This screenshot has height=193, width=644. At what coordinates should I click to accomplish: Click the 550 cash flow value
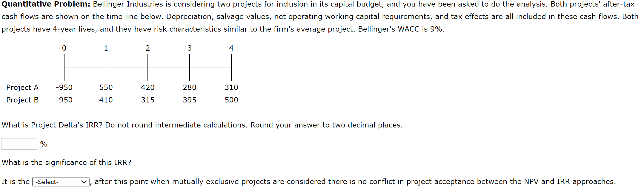[x=106, y=87]
